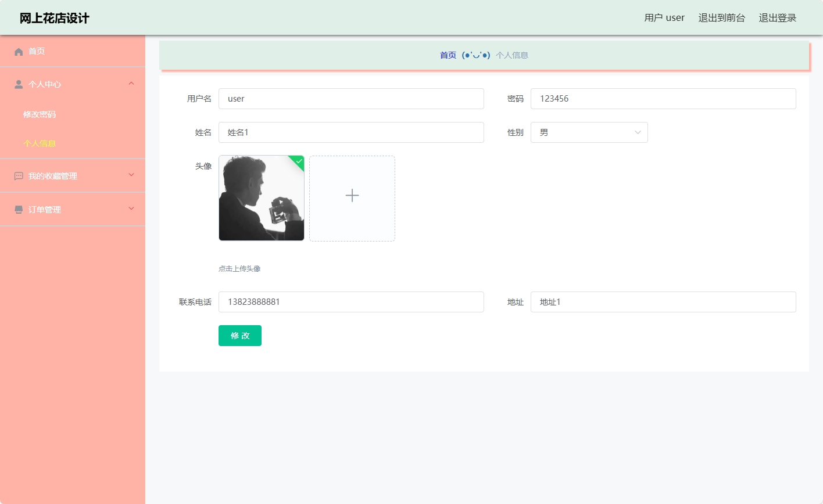Click the home icon beside 首页
This screenshot has height=504, width=823.
pyautogui.click(x=18, y=51)
